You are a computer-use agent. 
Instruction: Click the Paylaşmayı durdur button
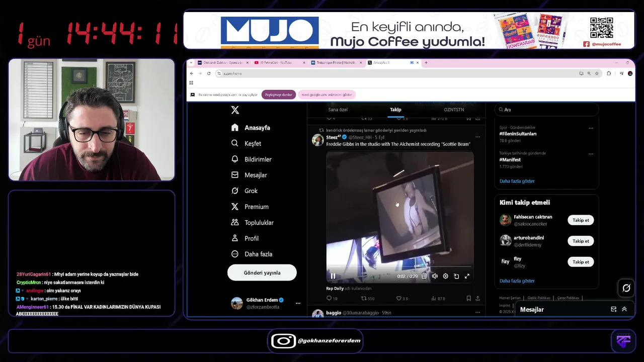coord(279,95)
